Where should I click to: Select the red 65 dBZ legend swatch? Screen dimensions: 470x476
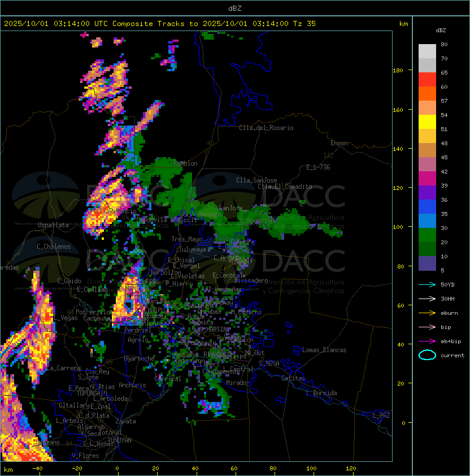click(427, 79)
